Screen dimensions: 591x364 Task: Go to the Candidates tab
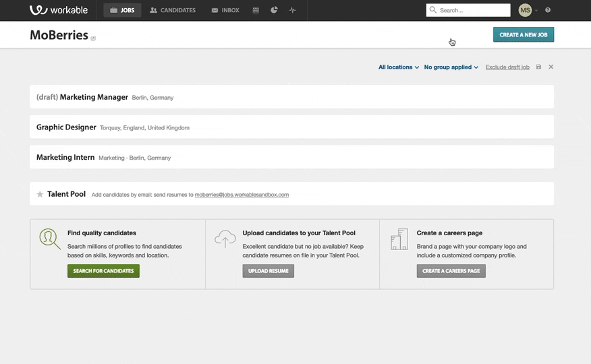173,10
